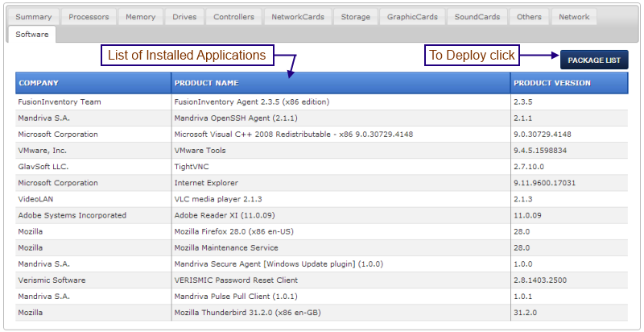Switch to the Storage tab
The height and width of the screenshot is (332, 644).
(x=356, y=17)
